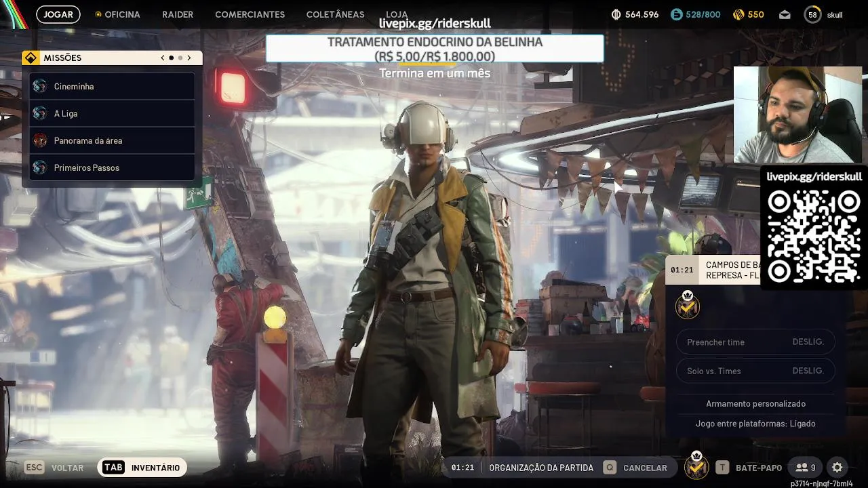
Task: Click the gold token icon beside 550
Action: click(738, 14)
